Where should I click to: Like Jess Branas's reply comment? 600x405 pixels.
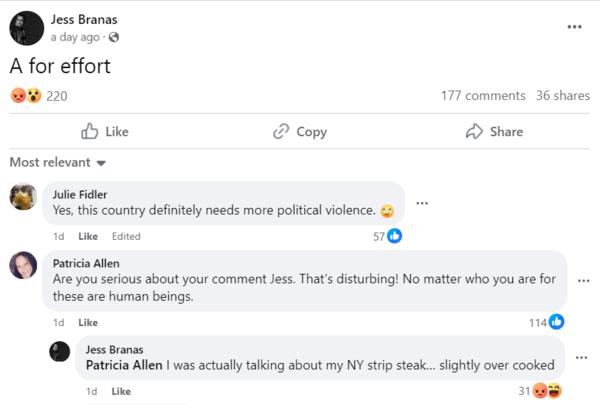click(x=121, y=391)
